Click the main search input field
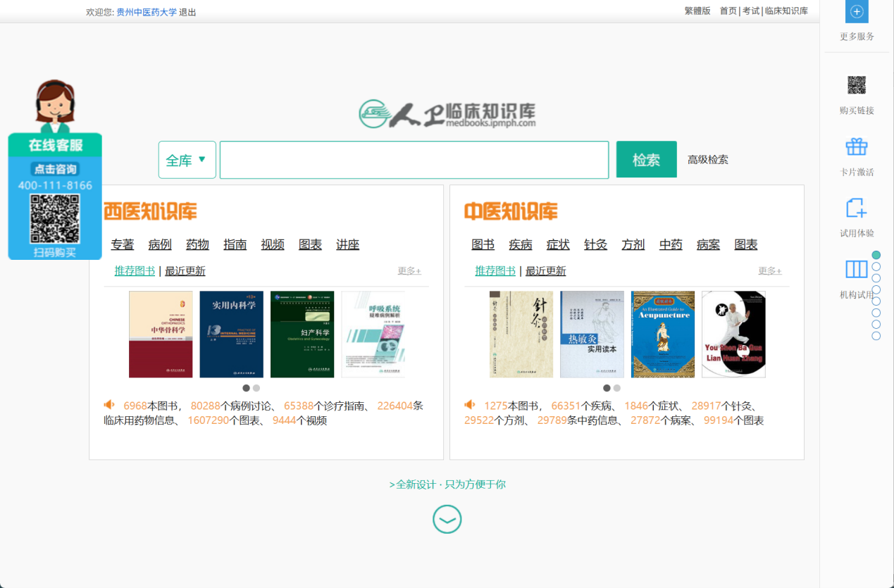This screenshot has width=894, height=588. tap(414, 160)
